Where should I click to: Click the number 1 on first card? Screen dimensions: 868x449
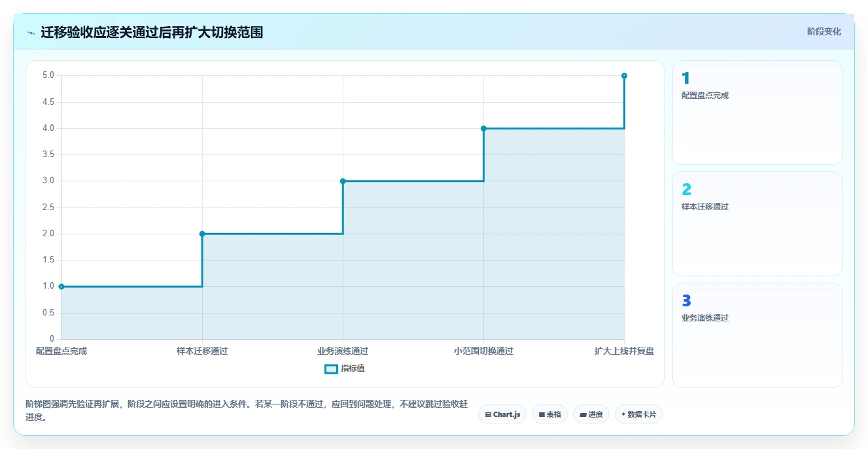pyautogui.click(x=686, y=79)
